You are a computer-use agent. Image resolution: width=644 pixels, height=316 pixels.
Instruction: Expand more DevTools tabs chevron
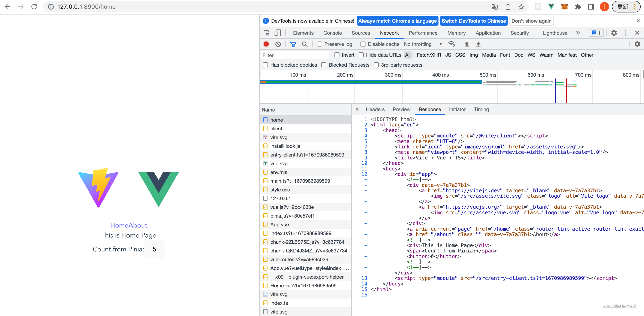point(578,33)
